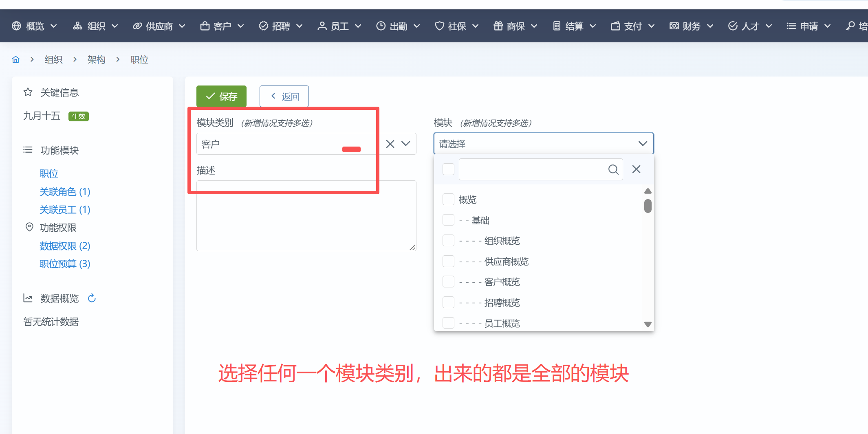Image resolution: width=868 pixels, height=434 pixels.
Task: Click the list icon beside 功能模块
Action: click(28, 150)
